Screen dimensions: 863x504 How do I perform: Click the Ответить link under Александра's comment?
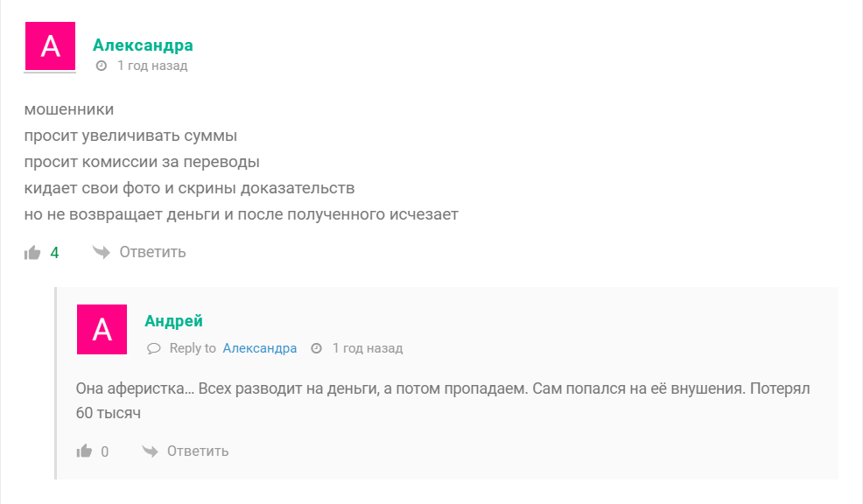pos(152,252)
